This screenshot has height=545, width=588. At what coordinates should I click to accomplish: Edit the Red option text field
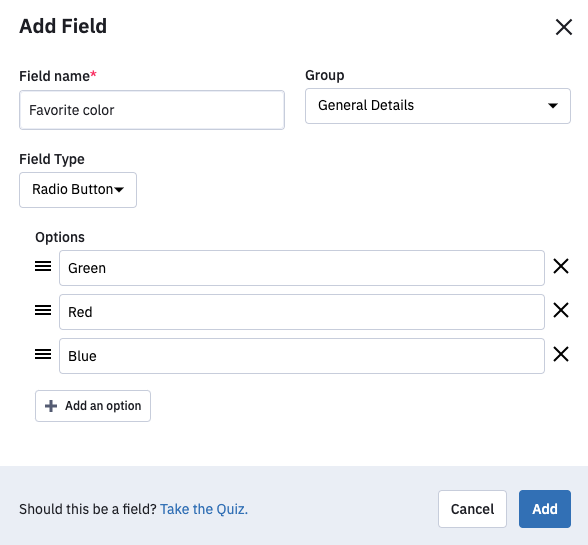302,312
